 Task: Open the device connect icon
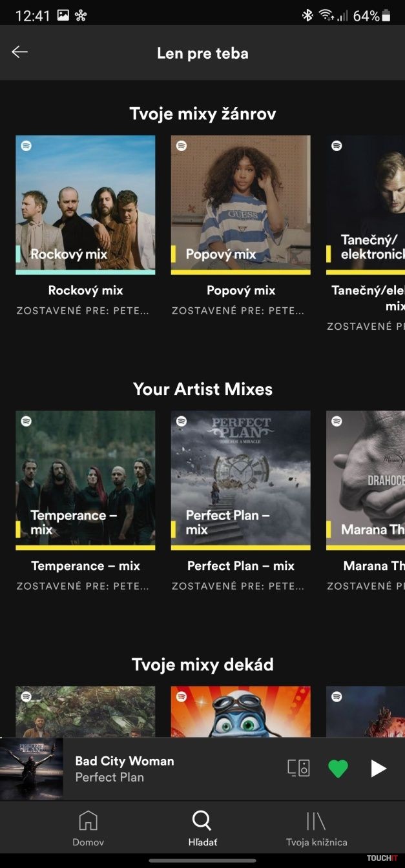tap(298, 768)
